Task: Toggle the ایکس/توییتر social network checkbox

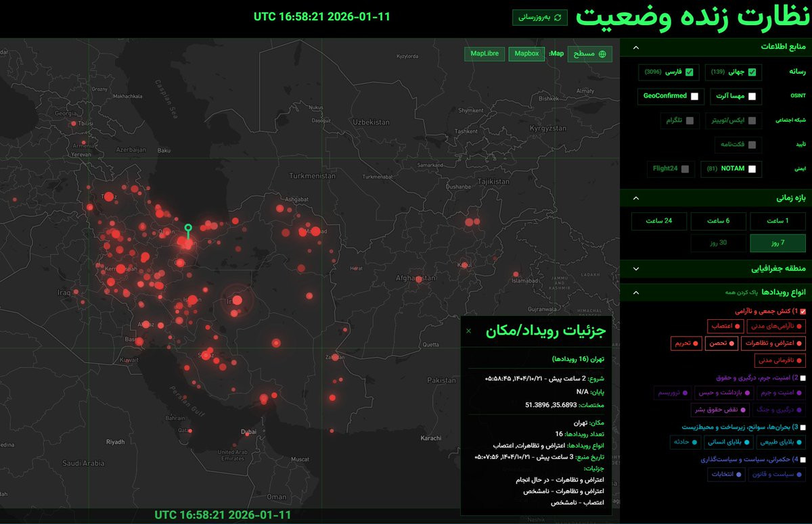Action: point(752,120)
